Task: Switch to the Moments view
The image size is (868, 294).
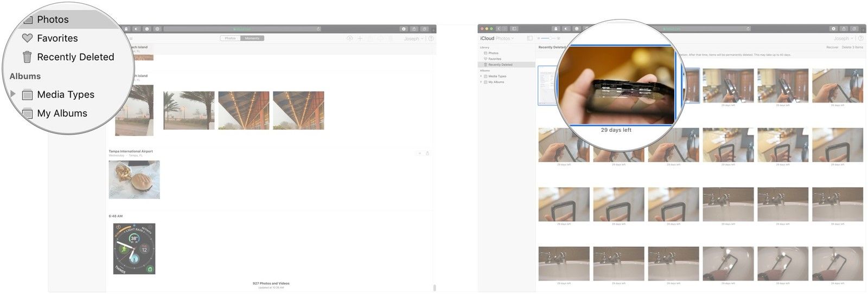Action: 252,39
